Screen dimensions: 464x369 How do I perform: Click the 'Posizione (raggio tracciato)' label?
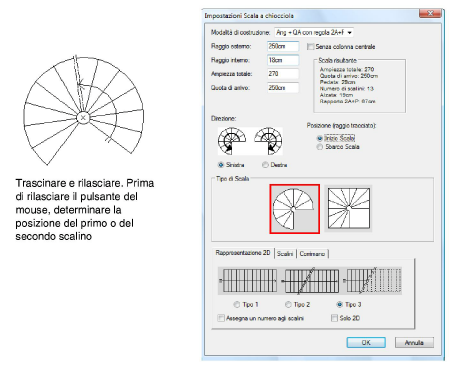(341, 126)
